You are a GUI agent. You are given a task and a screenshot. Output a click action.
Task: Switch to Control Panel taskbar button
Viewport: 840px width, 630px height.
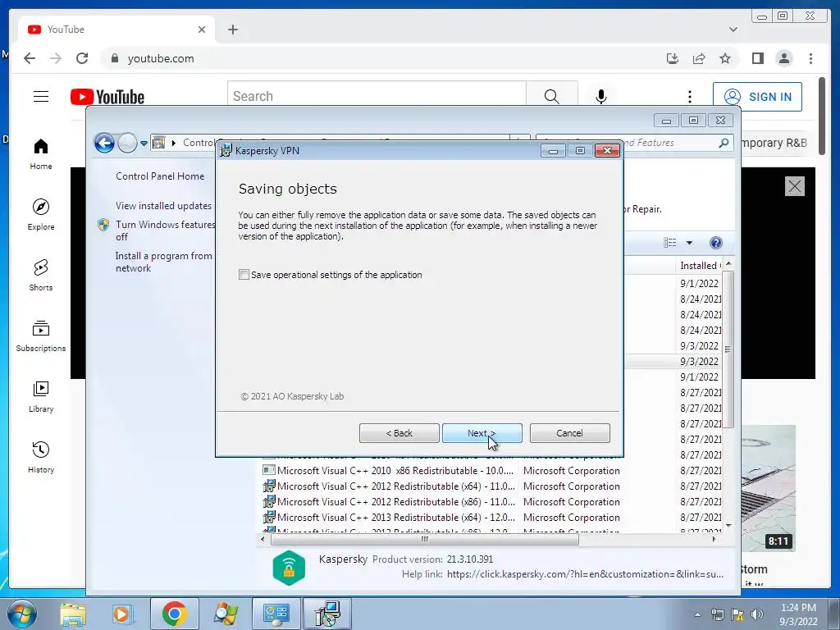276,614
